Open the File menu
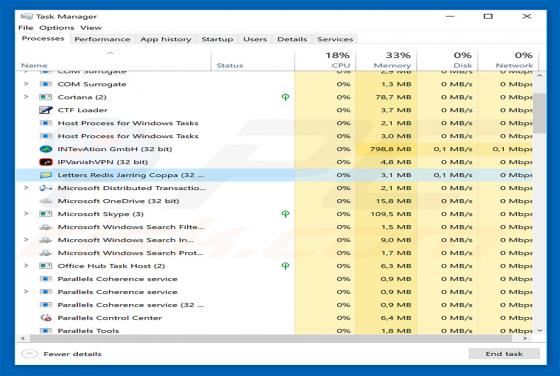The width and height of the screenshot is (560, 376). pos(26,28)
